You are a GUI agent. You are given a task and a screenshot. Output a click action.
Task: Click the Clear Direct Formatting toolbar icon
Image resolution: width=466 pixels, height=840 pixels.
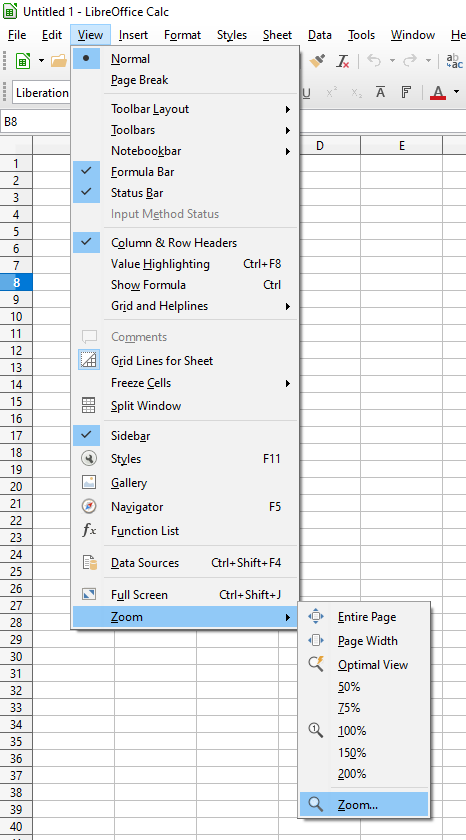343,61
